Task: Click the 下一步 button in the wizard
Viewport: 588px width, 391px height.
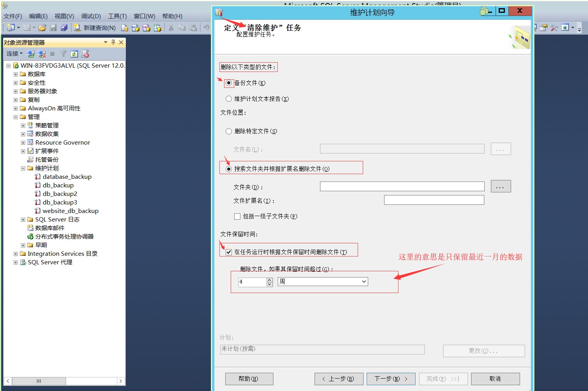Action: (x=391, y=379)
